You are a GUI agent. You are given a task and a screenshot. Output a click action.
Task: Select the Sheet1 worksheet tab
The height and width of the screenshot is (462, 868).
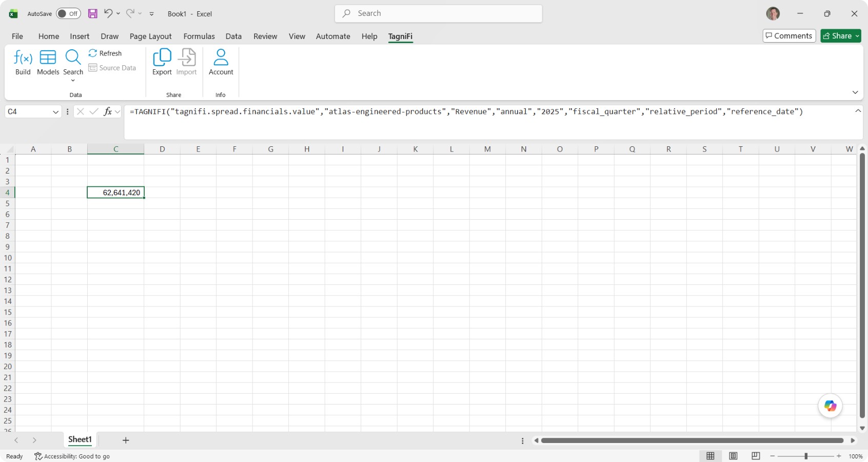tap(80, 439)
